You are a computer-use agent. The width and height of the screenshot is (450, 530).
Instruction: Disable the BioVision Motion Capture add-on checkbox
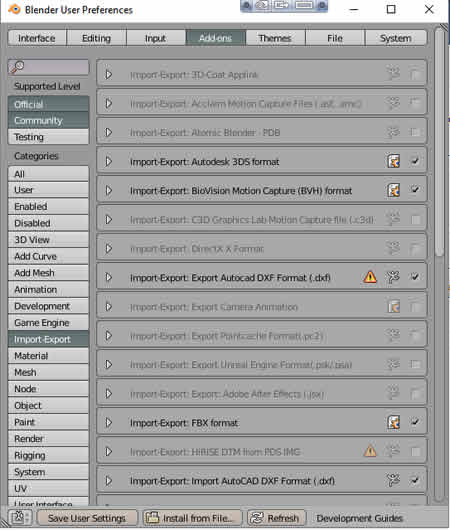[415, 190]
